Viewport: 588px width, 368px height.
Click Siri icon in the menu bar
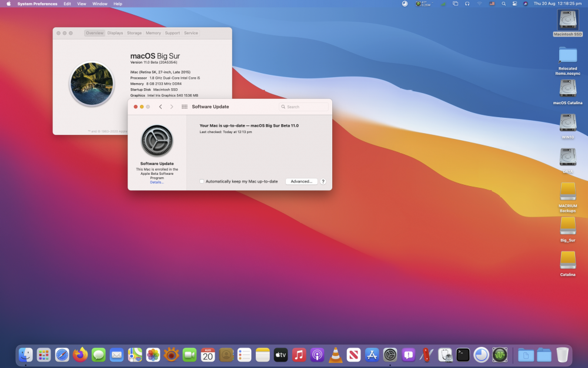tap(525, 4)
